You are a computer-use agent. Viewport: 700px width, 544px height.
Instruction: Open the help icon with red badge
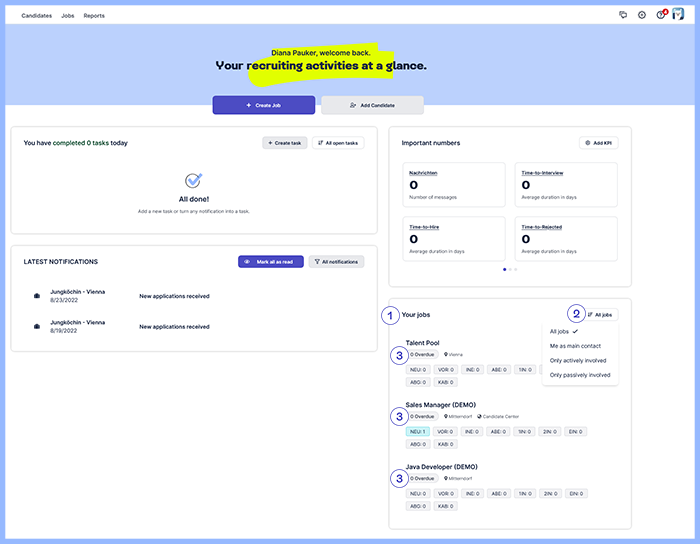click(x=661, y=15)
